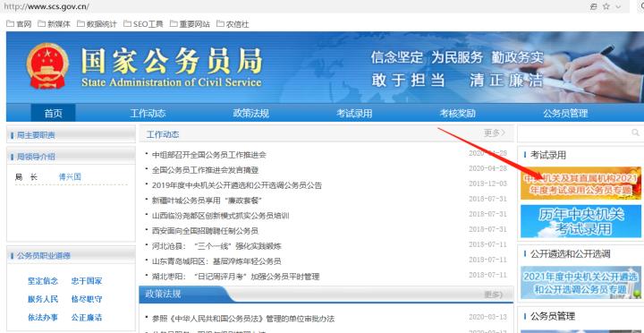Open the 局领导介绍 sidebar section
This screenshot has height=333, width=644.
coord(35,157)
